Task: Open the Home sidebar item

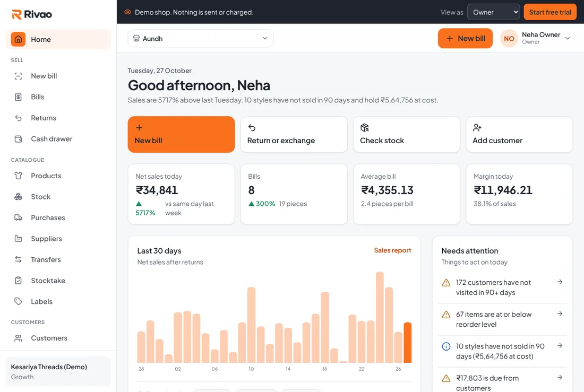Action: pos(58,39)
